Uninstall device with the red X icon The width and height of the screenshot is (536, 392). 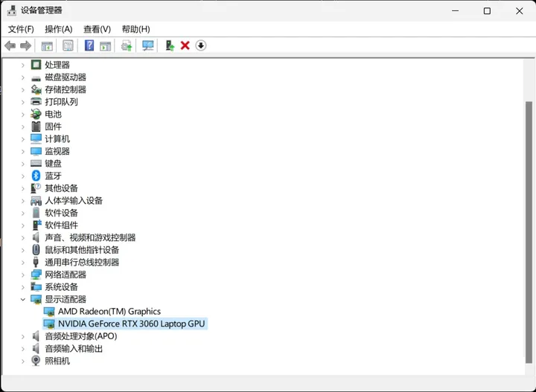[185, 45]
